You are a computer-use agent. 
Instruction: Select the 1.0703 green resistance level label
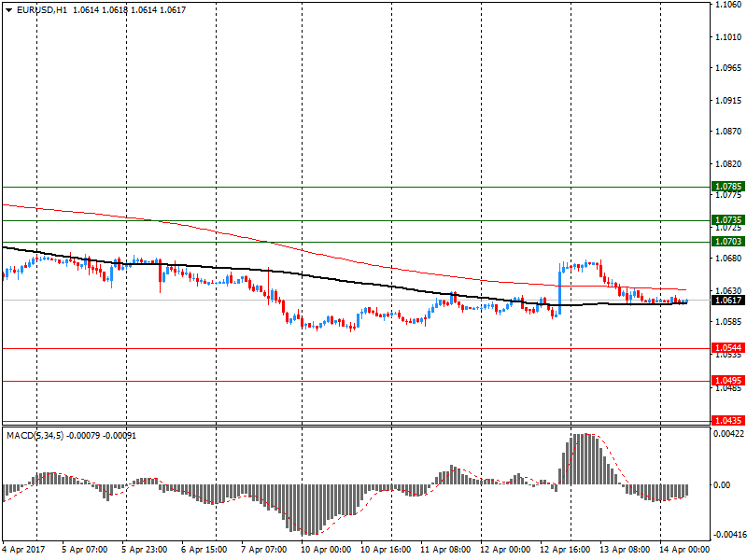(x=728, y=242)
